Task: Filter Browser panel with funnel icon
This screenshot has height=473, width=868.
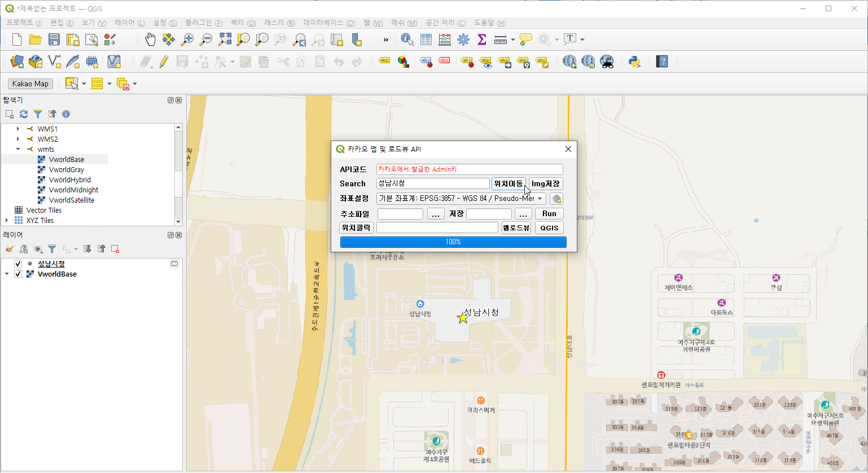Action: pyautogui.click(x=38, y=114)
